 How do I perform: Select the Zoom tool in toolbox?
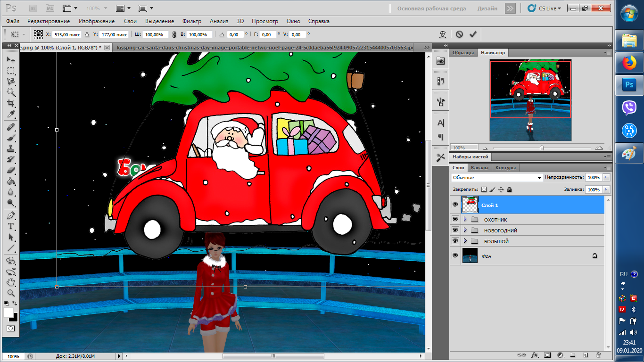click(x=10, y=293)
